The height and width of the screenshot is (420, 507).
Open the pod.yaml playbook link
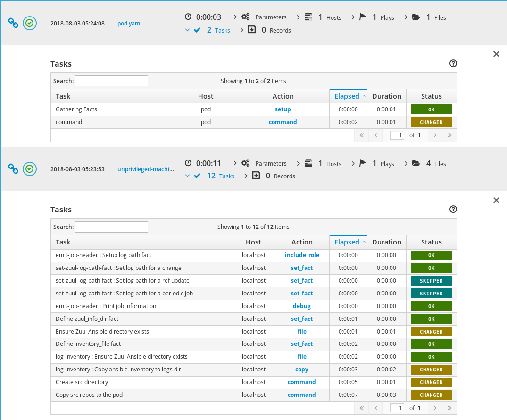click(x=129, y=23)
